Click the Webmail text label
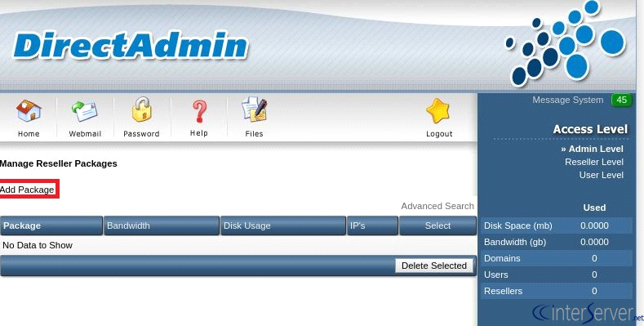Image resolution: width=644 pixels, height=326 pixels. tap(85, 134)
